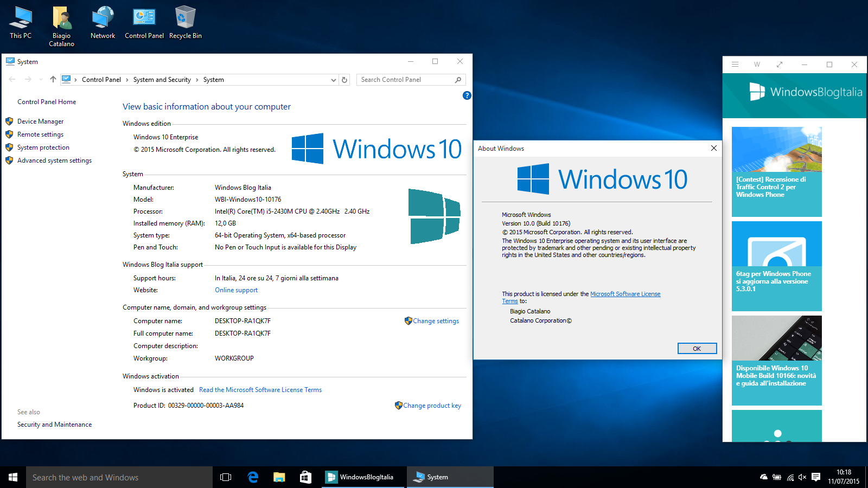This screenshot has height=488, width=868.
Task: Expand chevron before Control Panel breadcrumb
Action: (x=75, y=80)
